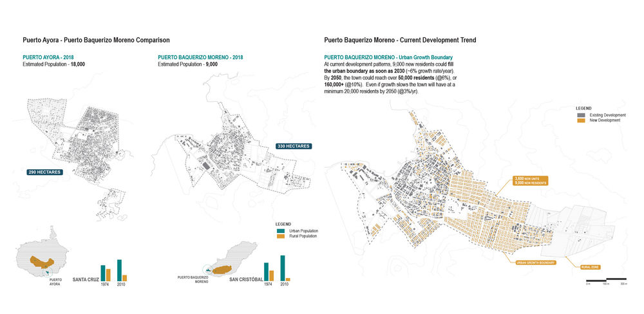Click the '3,600 NEW UNITS 9,000 NEW RESIDENTS' callout

tap(531, 181)
